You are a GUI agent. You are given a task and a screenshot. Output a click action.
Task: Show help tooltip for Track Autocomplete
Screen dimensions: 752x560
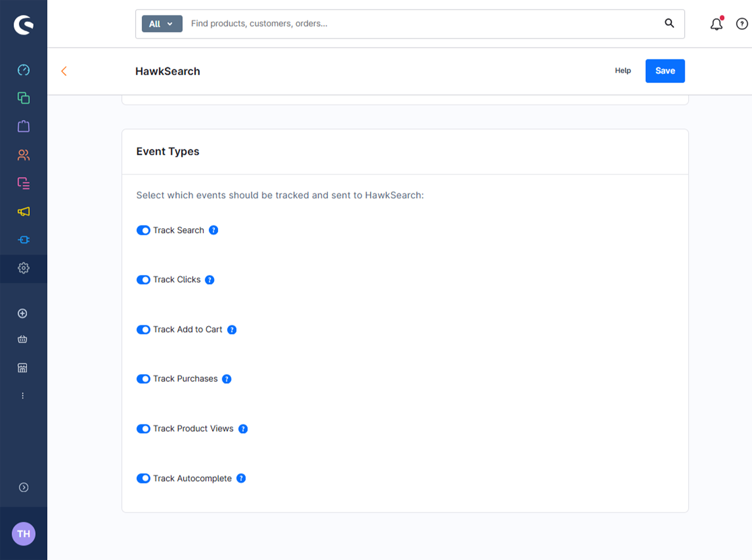[x=241, y=479]
